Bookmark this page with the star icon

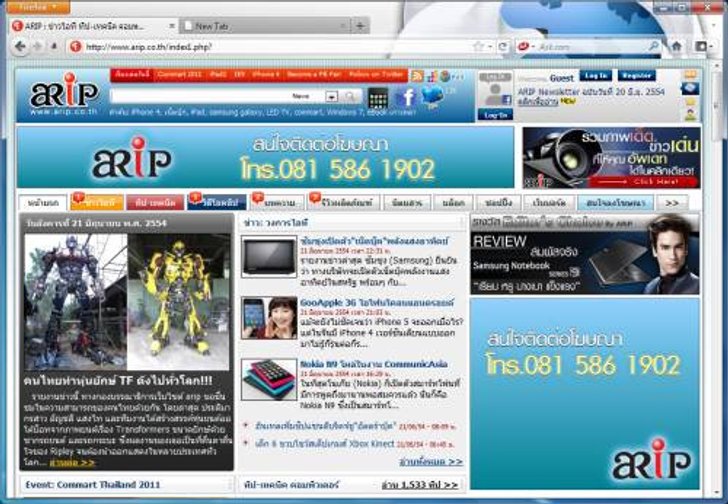click(478, 46)
